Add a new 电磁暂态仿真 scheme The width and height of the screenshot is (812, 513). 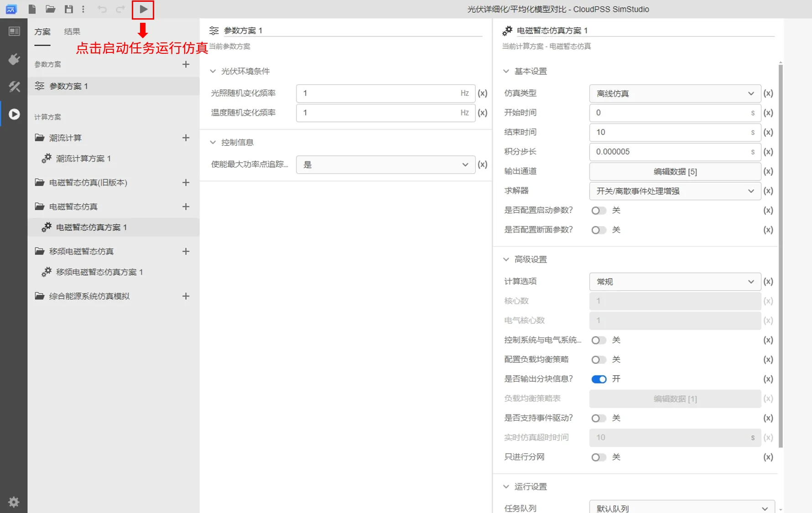(186, 207)
